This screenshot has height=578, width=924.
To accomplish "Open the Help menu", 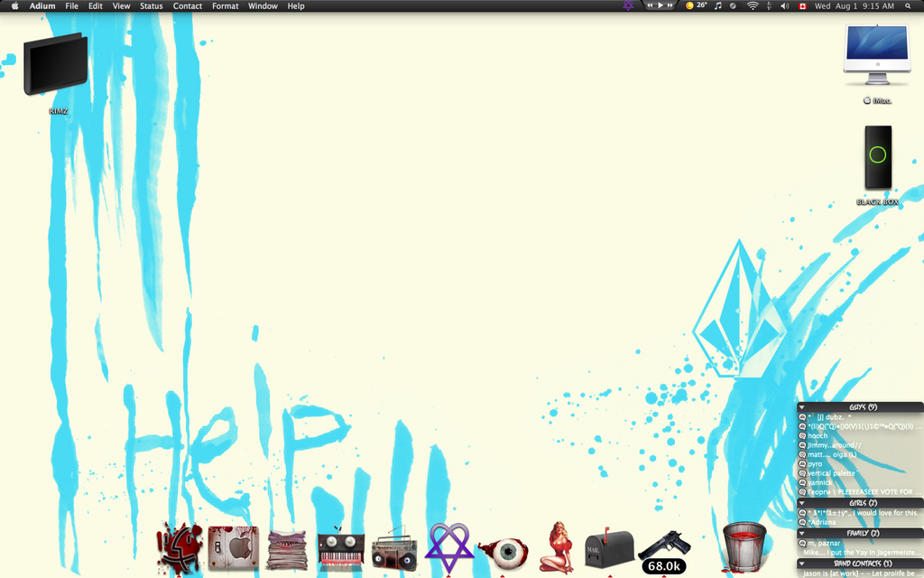I will (x=296, y=6).
